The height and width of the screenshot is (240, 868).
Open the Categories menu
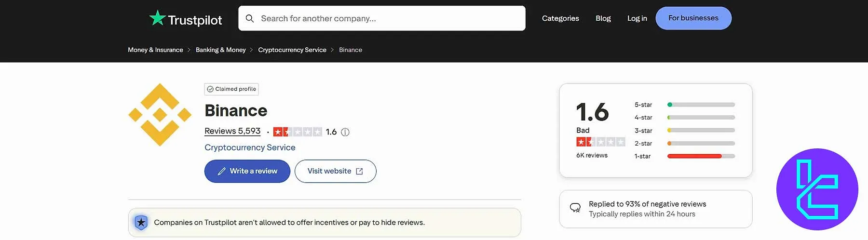click(560, 18)
